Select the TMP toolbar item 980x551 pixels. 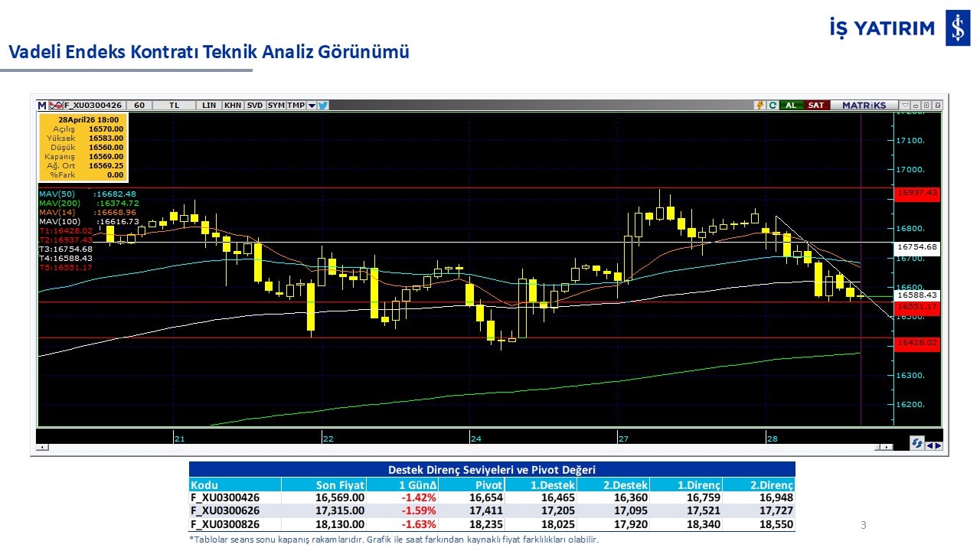tap(296, 105)
